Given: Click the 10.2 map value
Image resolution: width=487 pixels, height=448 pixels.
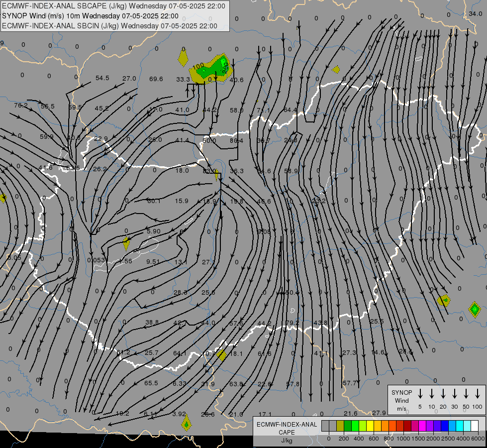Looking at the screenshot, I should (122, 414).
